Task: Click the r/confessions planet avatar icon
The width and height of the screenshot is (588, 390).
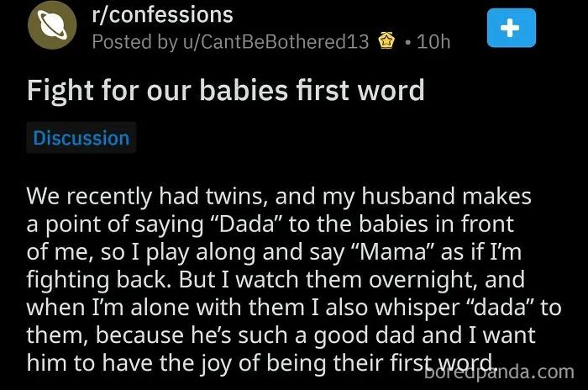Action: [52, 25]
